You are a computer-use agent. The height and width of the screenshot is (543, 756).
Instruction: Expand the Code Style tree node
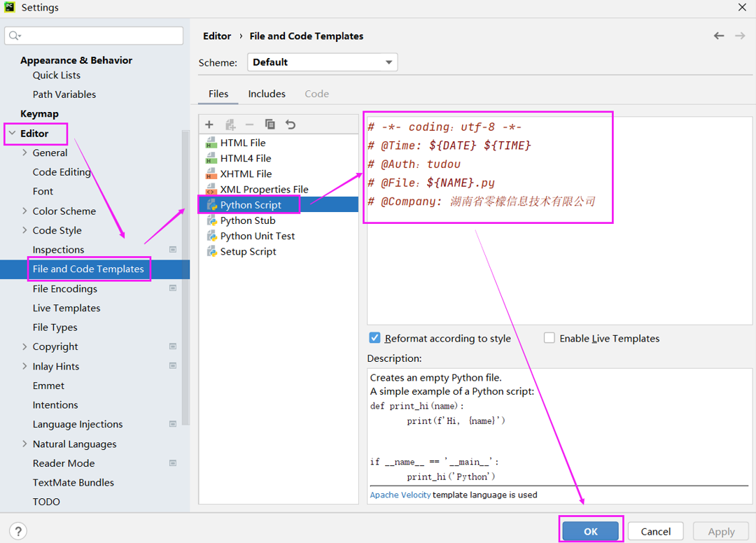(x=25, y=230)
